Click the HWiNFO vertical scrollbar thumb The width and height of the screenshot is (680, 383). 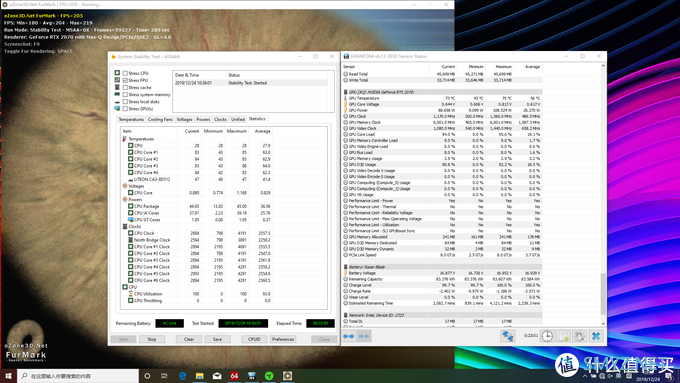(603, 294)
